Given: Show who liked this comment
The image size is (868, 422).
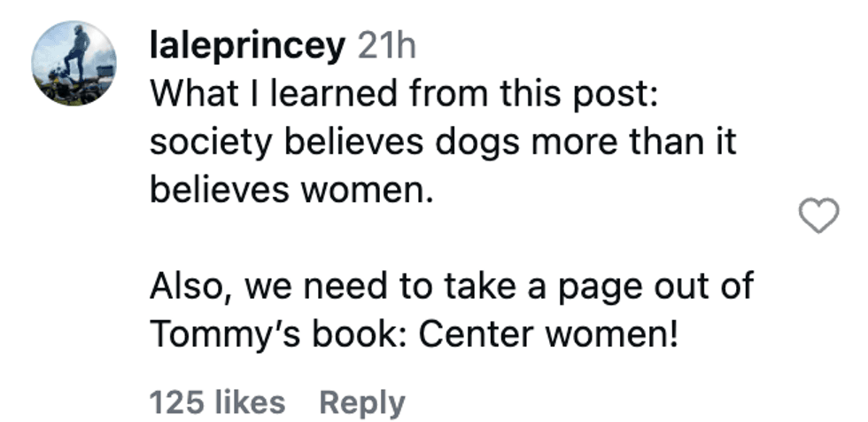Looking at the screenshot, I should coord(217,402).
